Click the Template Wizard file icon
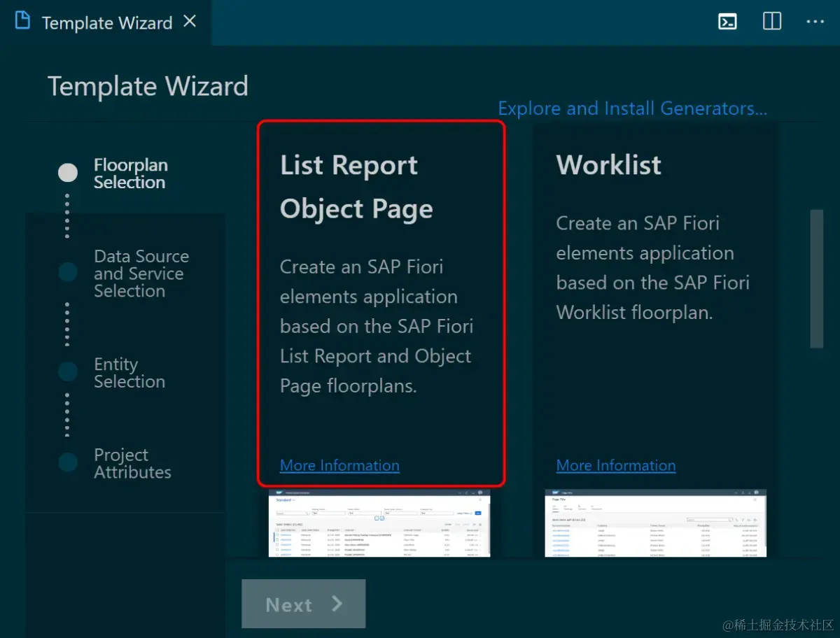The height and width of the screenshot is (638, 840). click(x=22, y=20)
